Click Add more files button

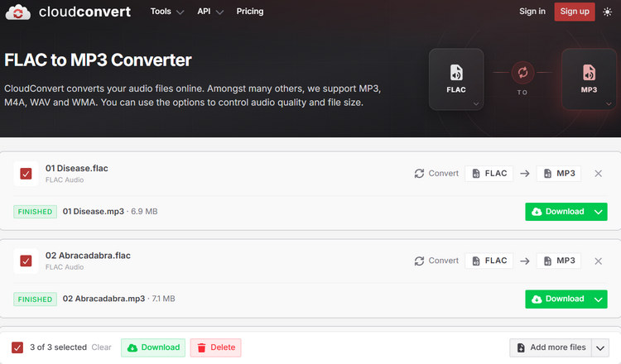click(551, 347)
